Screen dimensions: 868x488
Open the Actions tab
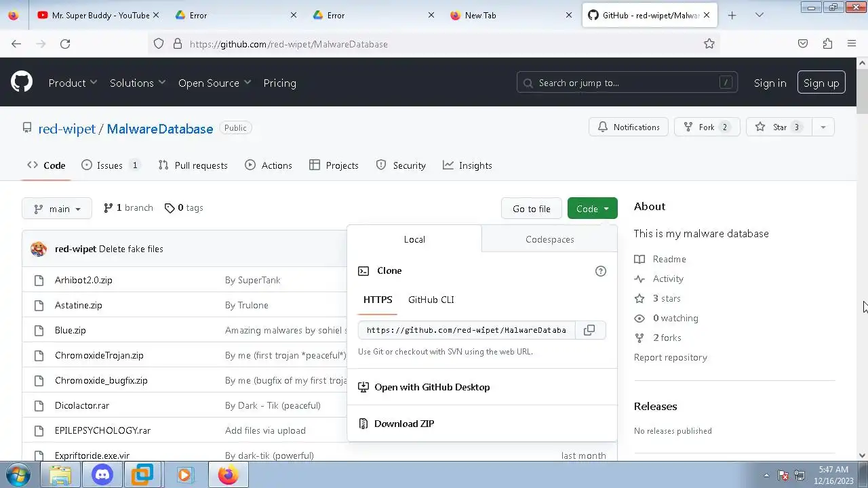tap(269, 165)
